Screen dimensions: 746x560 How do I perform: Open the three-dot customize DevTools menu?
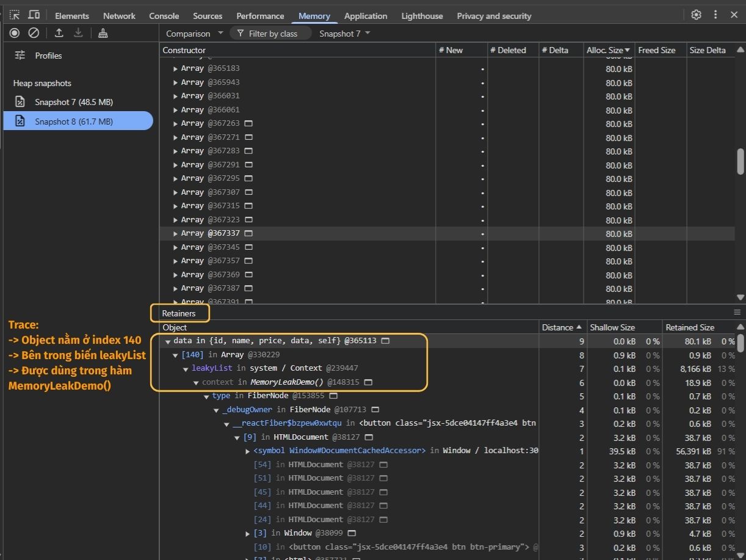coord(715,15)
